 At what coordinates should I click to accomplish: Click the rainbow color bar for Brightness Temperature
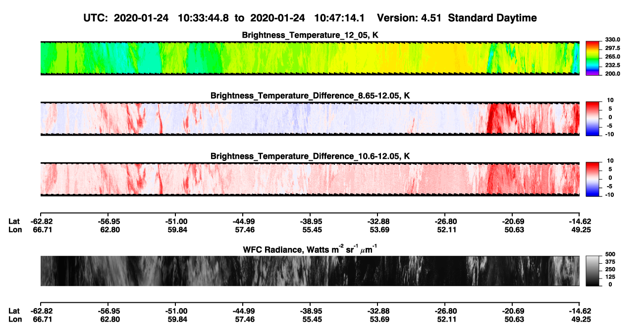(x=593, y=58)
